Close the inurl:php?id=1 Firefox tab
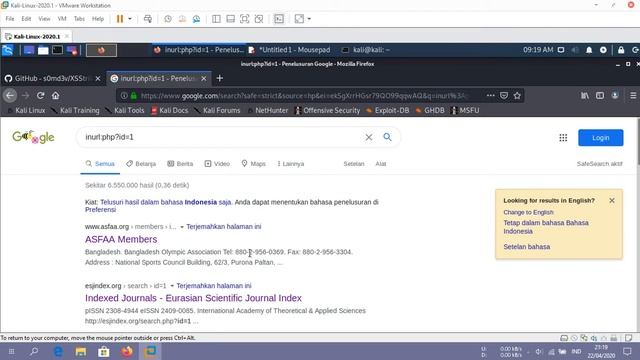 (204, 78)
